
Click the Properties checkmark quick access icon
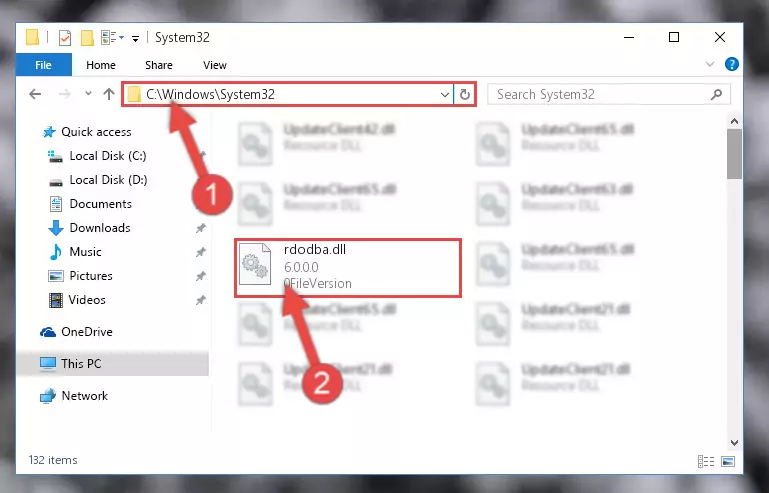point(65,38)
